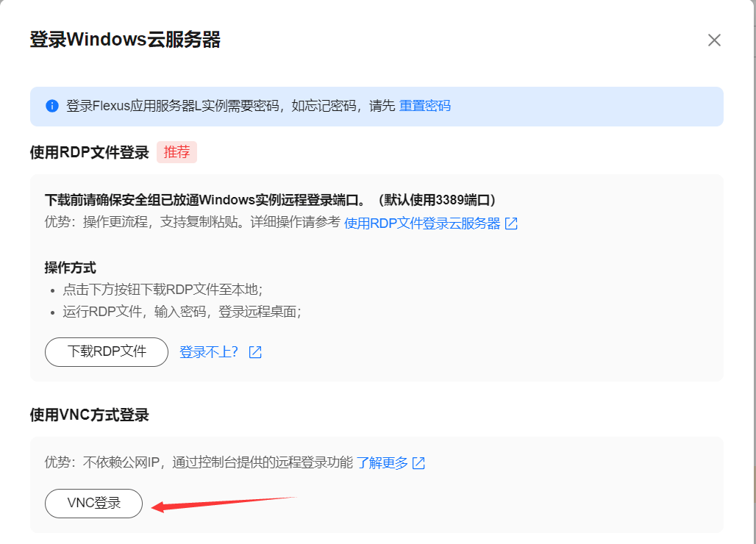Download the RDP file with 下载RDP文件
This screenshot has width=756, height=544.
click(107, 351)
